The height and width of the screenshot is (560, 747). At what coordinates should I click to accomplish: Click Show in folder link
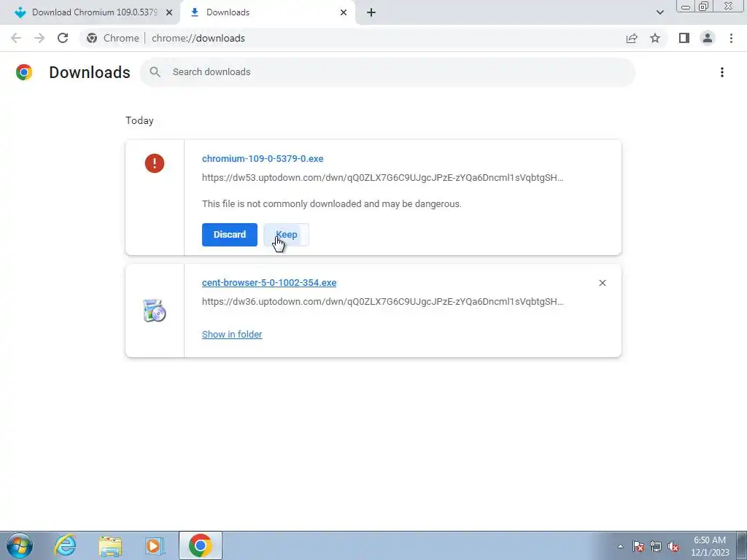[232, 334]
